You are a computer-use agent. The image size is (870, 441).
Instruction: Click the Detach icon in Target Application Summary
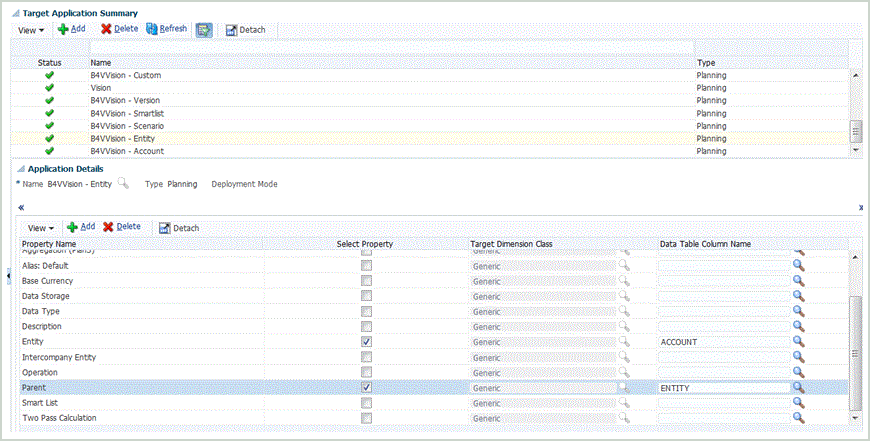[230, 30]
